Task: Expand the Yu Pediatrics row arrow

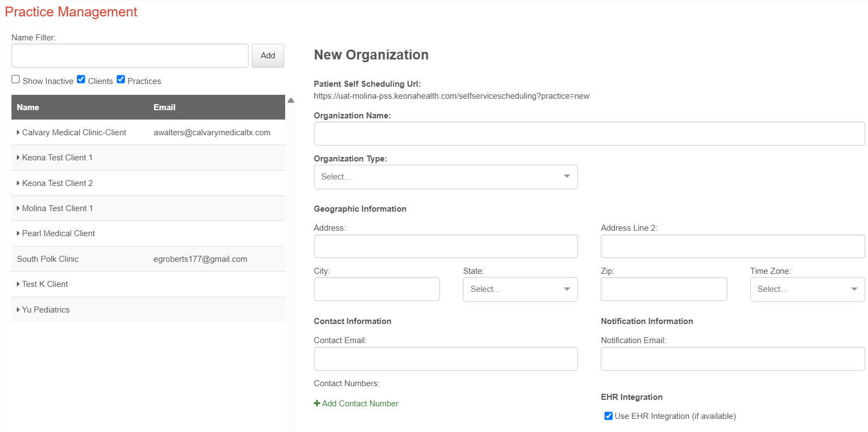Action: (18, 310)
